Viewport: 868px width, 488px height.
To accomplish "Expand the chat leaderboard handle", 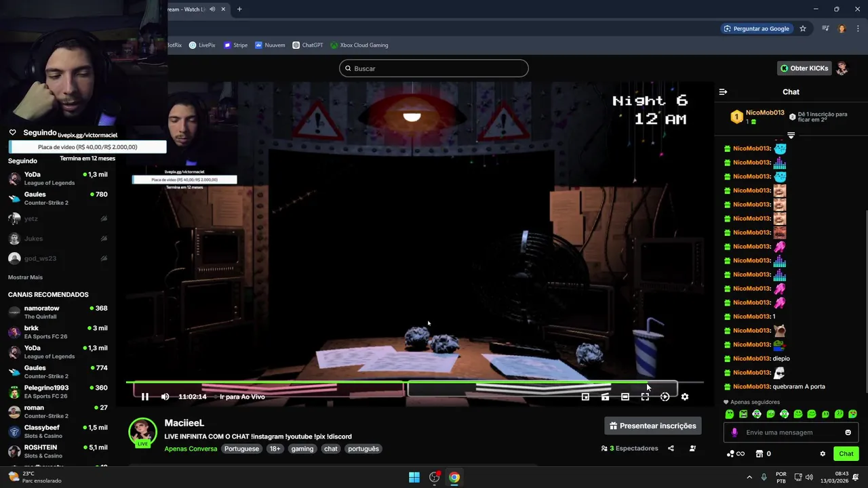I will pos(791,136).
